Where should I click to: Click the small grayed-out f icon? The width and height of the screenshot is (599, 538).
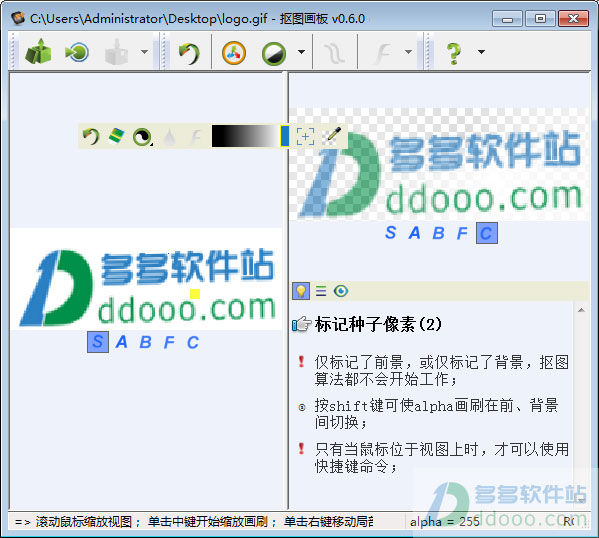196,136
